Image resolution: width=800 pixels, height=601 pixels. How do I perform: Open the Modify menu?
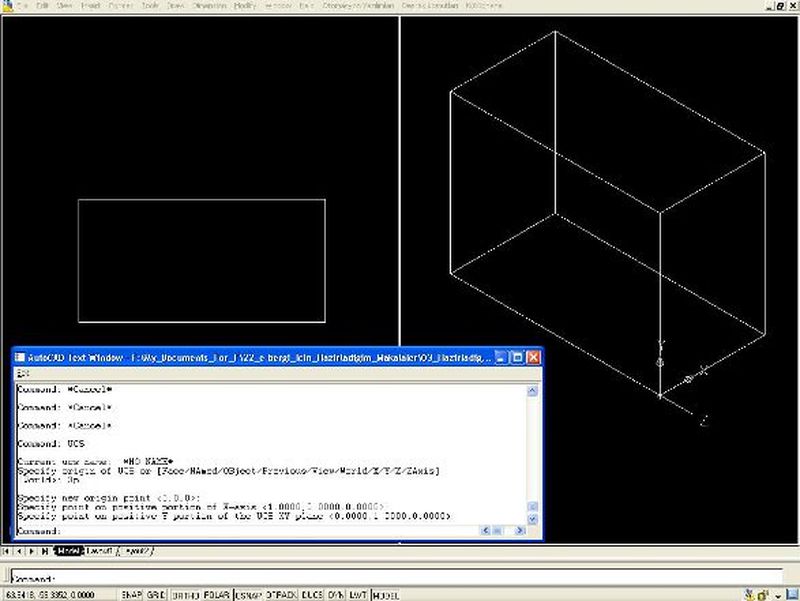click(x=245, y=6)
